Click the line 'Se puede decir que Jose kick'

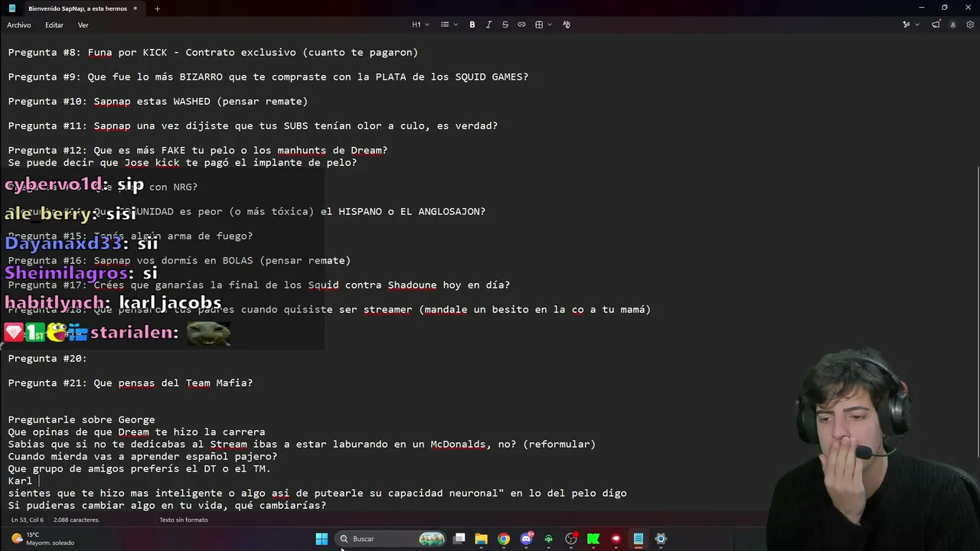coord(182,163)
